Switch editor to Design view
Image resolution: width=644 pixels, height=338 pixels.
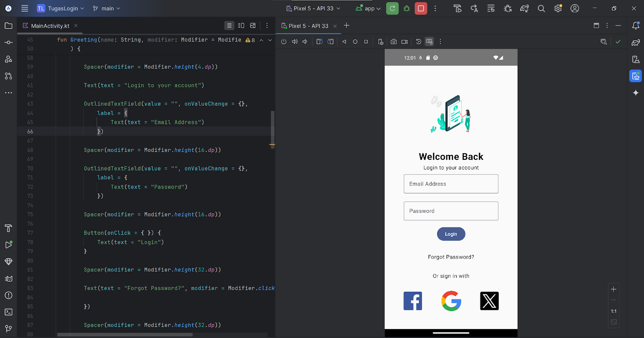253,25
